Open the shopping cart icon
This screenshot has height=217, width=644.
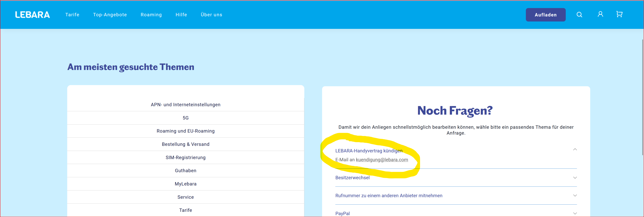coord(619,14)
